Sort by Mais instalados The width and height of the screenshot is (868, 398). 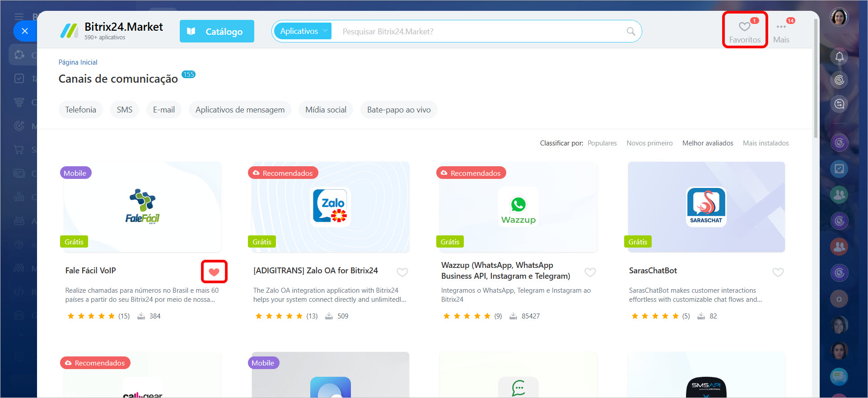tap(766, 143)
